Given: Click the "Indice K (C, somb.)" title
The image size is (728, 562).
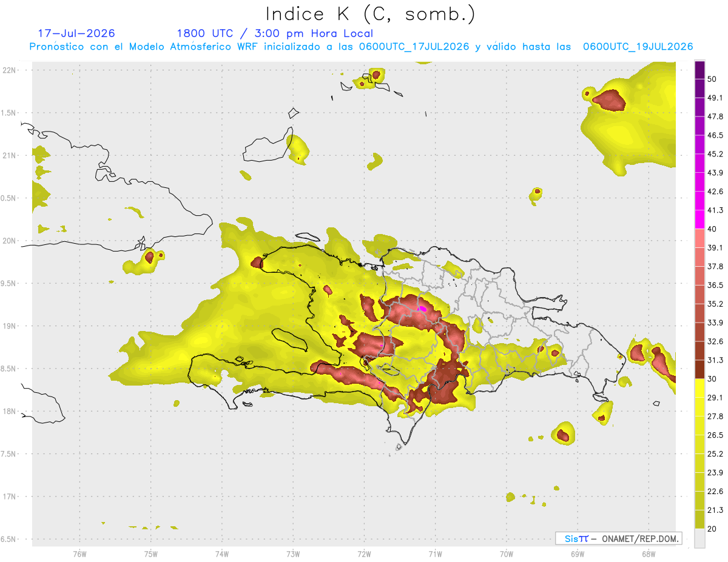Looking at the screenshot, I should [x=371, y=13].
